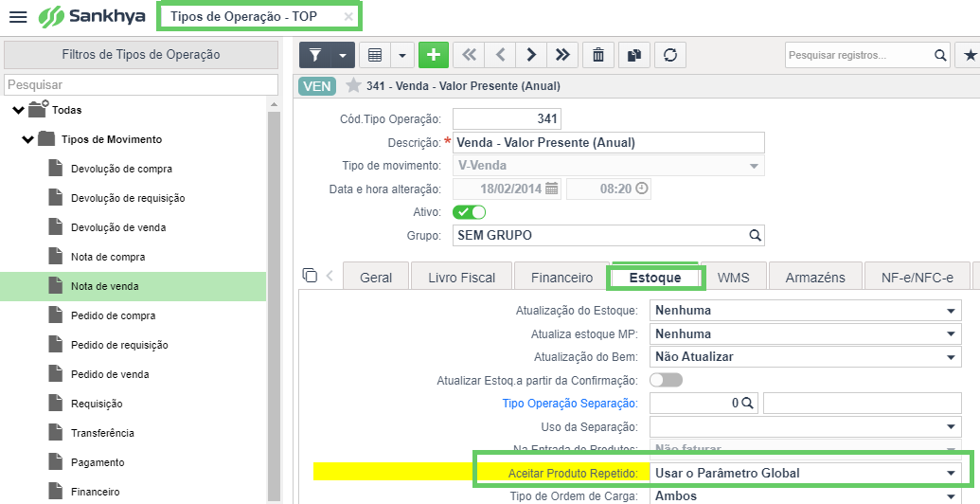Viewport: 980px width, 504px height.
Task: Select Nota de venda in tree
Action: click(104, 286)
